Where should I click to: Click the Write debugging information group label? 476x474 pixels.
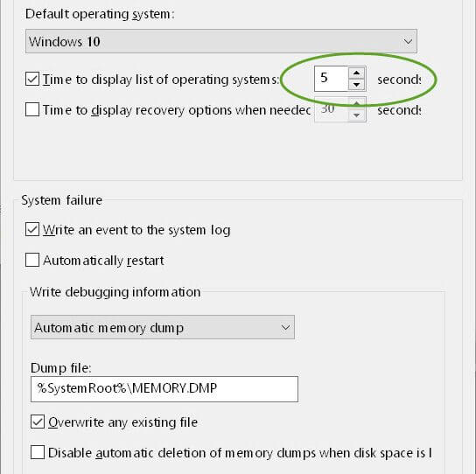click(x=115, y=292)
